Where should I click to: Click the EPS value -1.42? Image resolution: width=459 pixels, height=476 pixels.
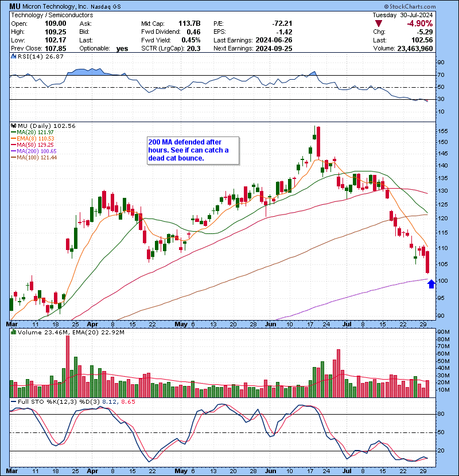[285, 32]
